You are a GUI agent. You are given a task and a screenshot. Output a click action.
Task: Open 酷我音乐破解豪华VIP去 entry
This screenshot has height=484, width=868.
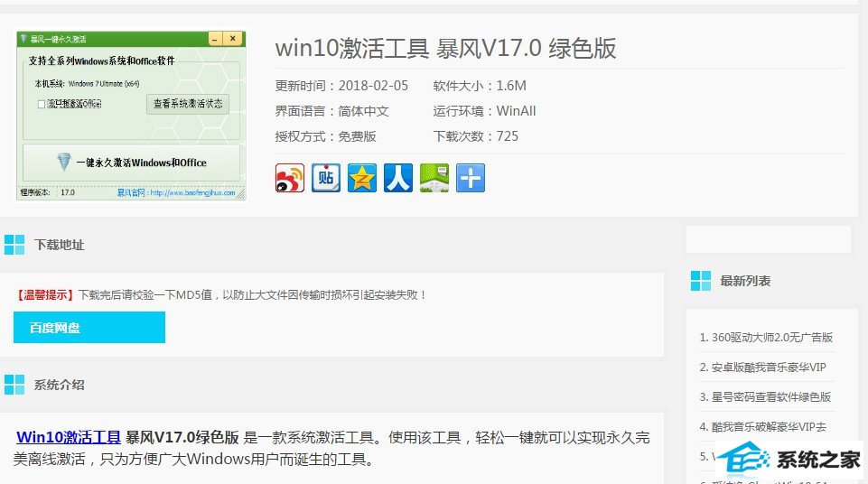(762, 427)
